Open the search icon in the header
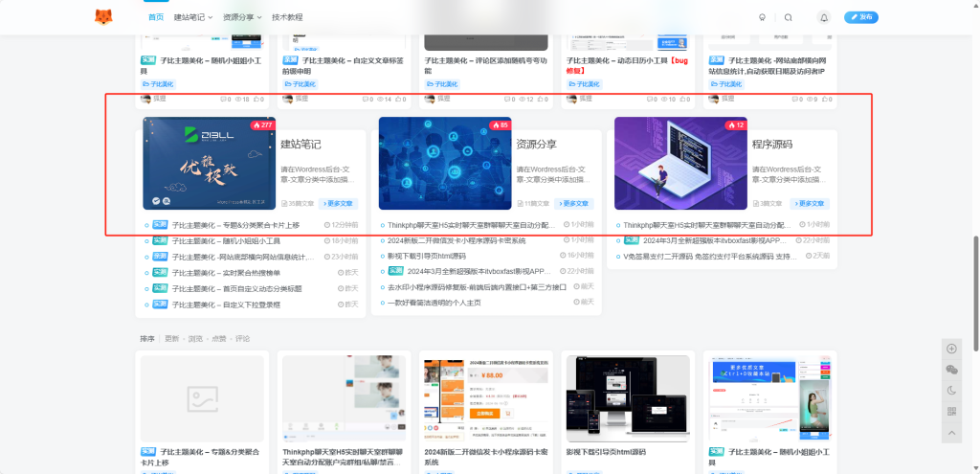Screen dimensions: 980x474 click(x=789, y=17)
